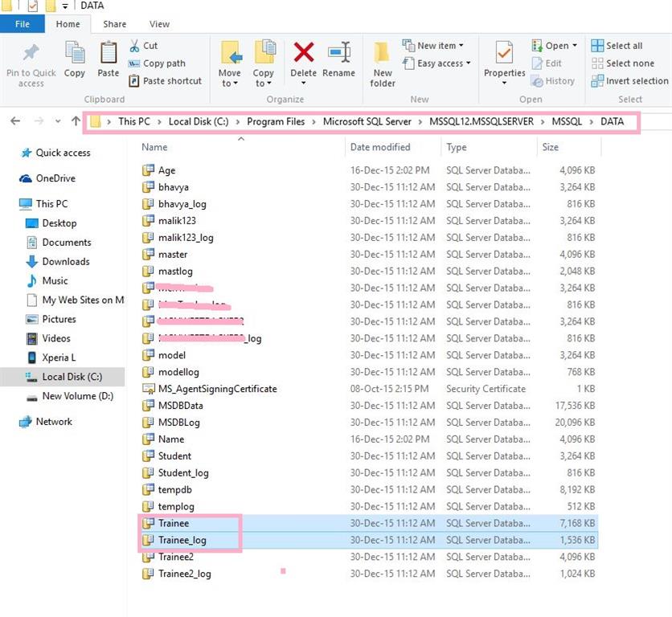Click the red Delete icon
The image size is (672, 617).
pos(303,52)
